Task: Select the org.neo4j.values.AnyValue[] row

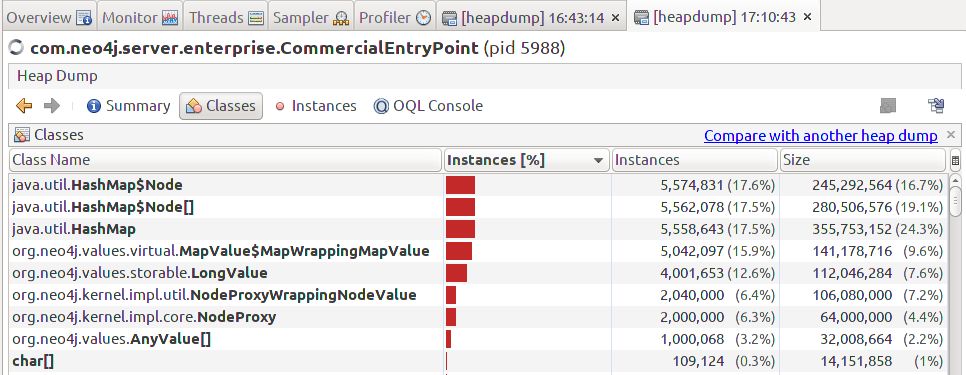Action: point(479,339)
